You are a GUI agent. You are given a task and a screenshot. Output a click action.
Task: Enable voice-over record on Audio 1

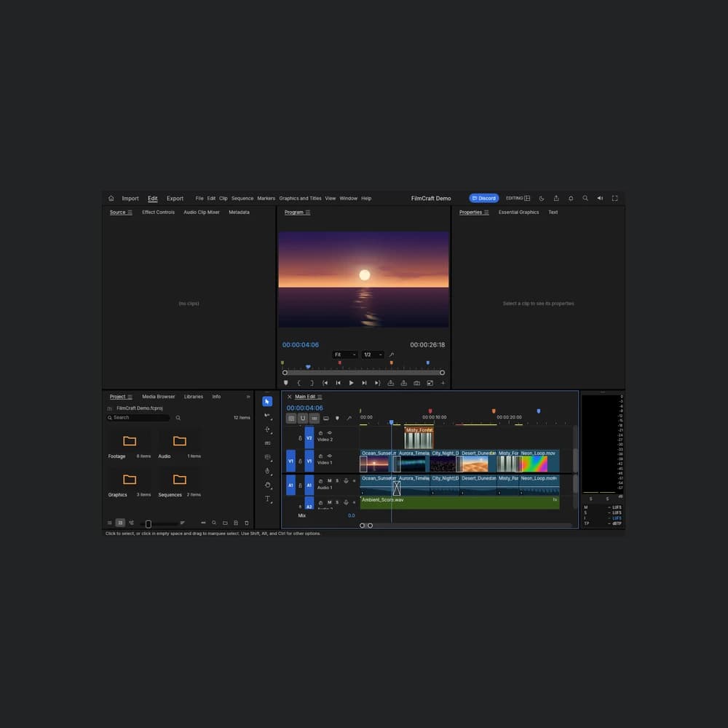[x=346, y=481]
